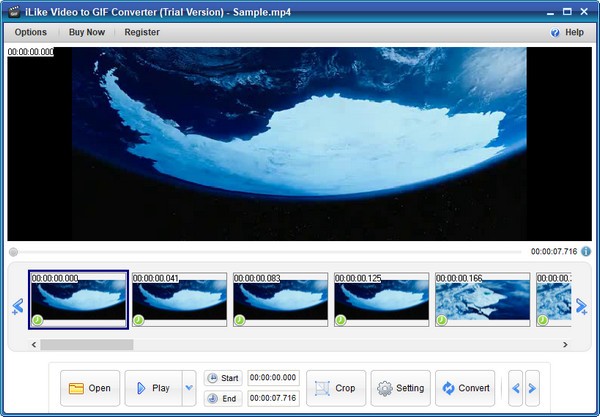Viewport: 600px width, 417px height.
Task: Open the Crop tool
Action: pyautogui.click(x=335, y=388)
